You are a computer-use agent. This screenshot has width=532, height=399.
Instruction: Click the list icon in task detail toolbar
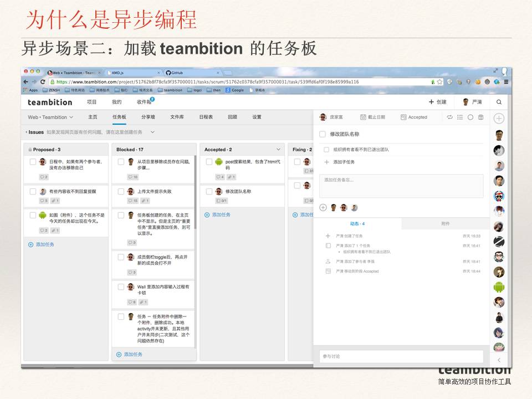(x=459, y=117)
